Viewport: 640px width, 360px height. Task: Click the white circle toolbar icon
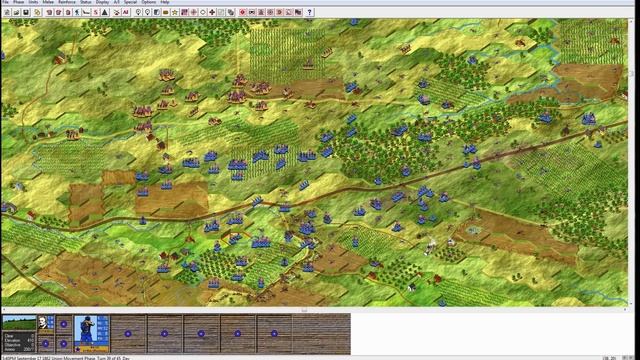[x=203, y=12]
